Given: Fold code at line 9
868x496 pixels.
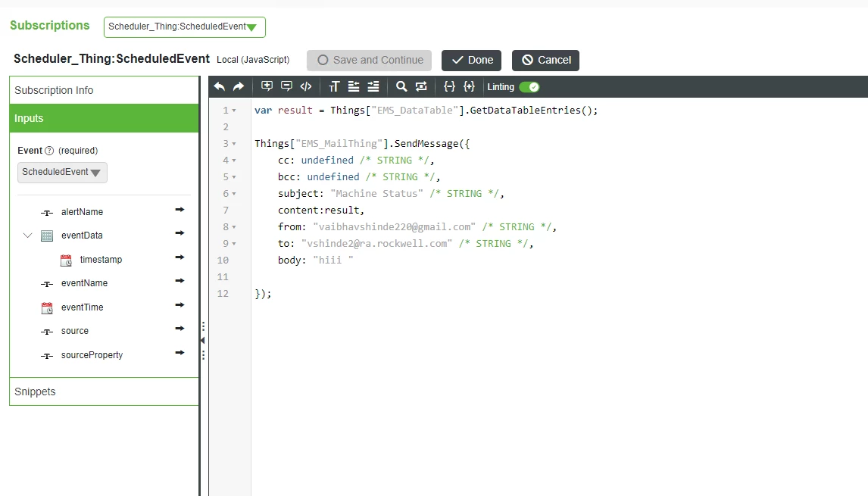Looking at the screenshot, I should click(x=234, y=244).
